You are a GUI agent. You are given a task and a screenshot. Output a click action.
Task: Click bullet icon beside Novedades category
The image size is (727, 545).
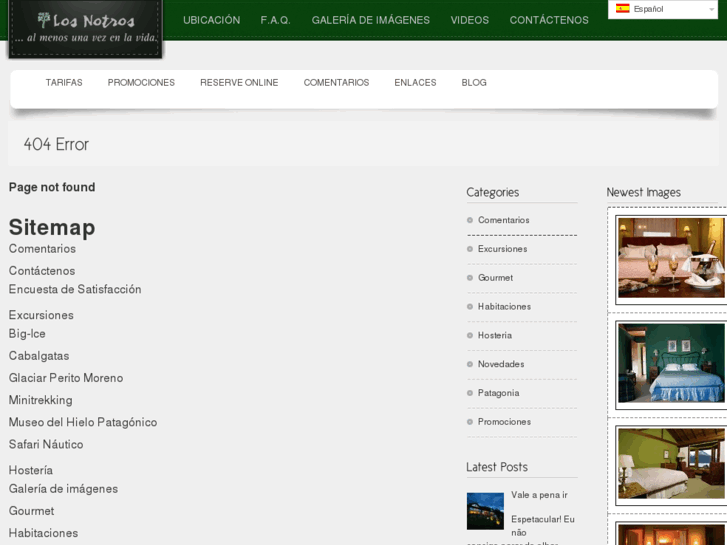tap(470, 364)
